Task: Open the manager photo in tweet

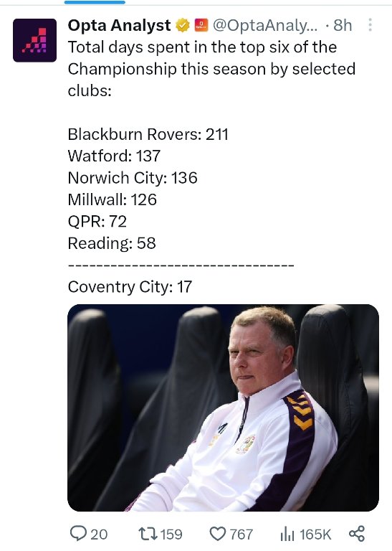Action: pyautogui.click(x=223, y=408)
